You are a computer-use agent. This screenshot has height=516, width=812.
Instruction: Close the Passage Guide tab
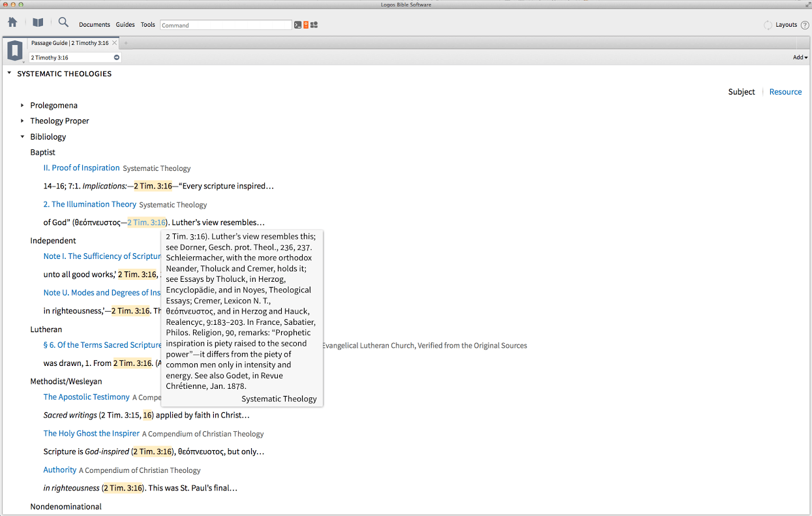[x=115, y=43]
